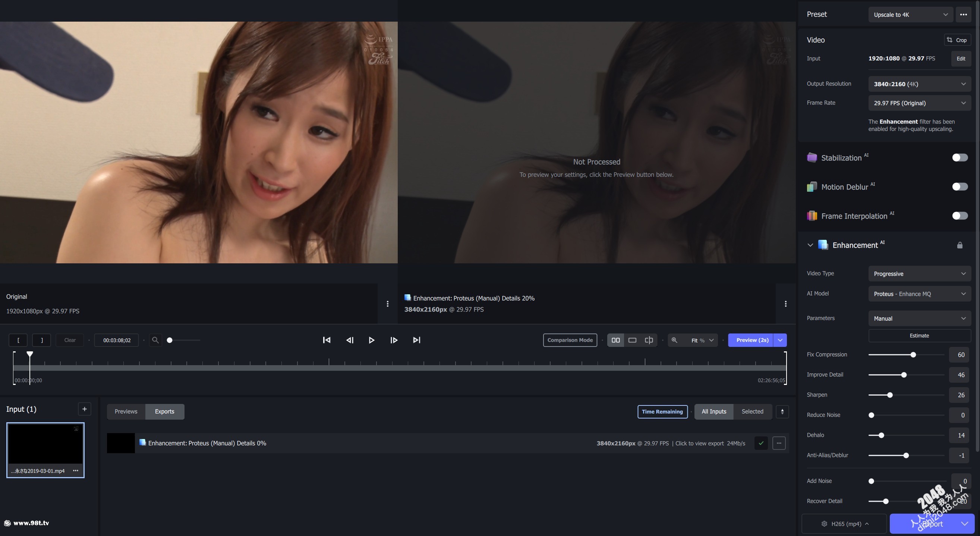980x536 pixels.
Task: Click the Preview (2s) button
Action: point(752,340)
